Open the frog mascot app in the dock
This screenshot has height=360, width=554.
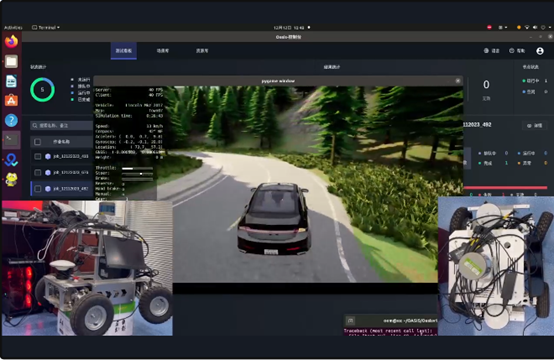11,179
